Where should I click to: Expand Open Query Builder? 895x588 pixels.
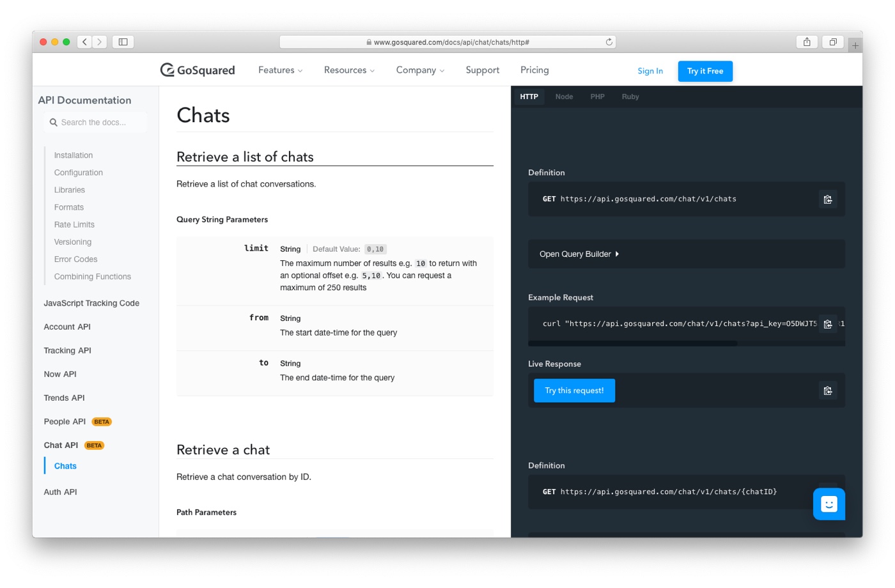pos(579,254)
